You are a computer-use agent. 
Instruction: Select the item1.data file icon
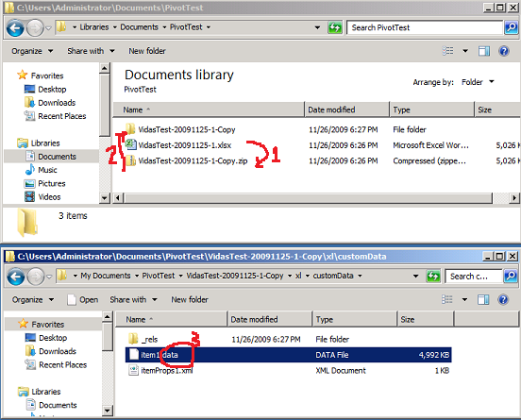134,355
